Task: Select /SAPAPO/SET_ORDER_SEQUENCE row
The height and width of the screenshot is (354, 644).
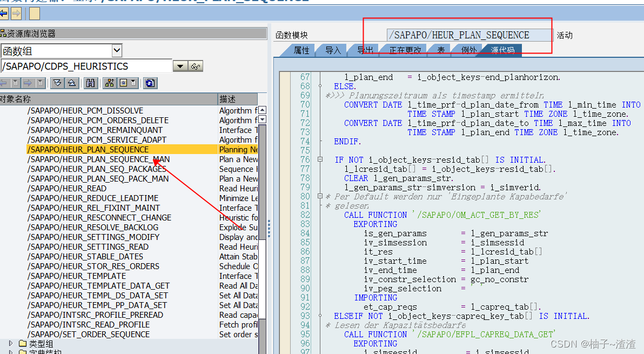Action: (89, 335)
